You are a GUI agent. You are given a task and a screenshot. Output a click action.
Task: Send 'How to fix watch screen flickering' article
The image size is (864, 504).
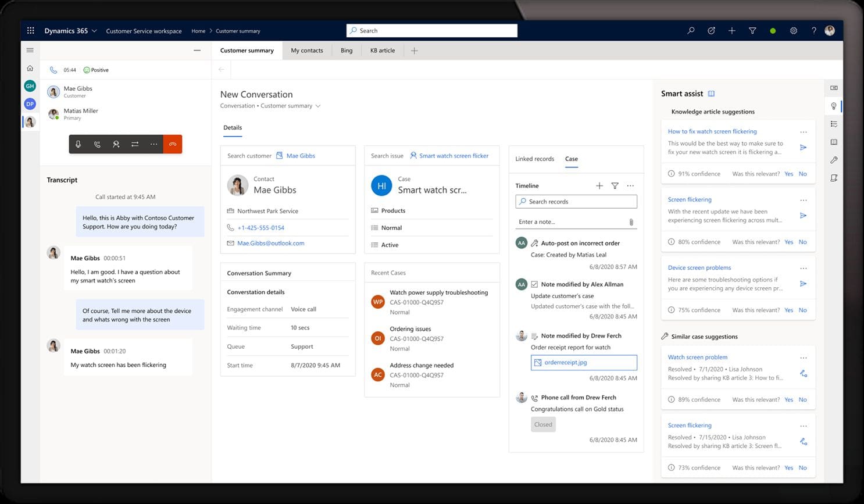tap(803, 148)
